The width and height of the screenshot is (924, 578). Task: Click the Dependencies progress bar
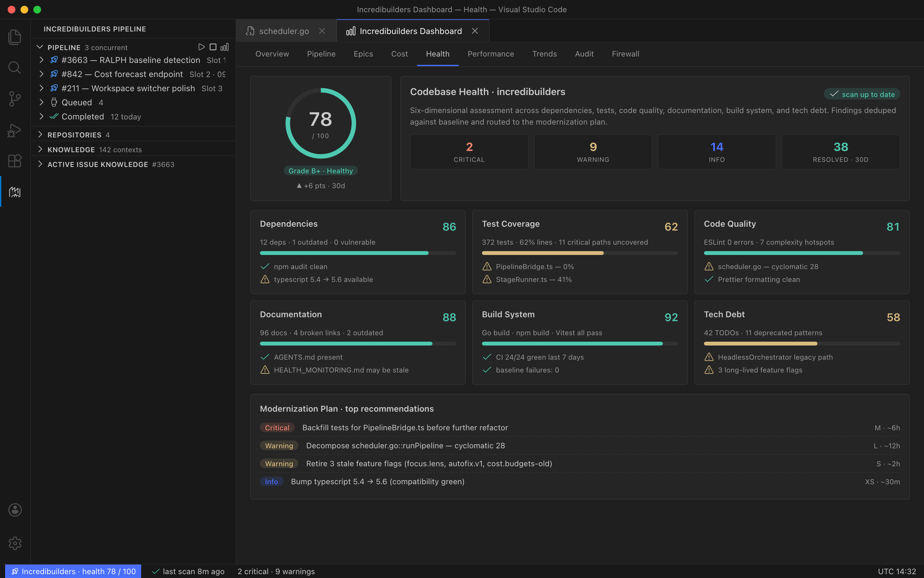pos(358,253)
